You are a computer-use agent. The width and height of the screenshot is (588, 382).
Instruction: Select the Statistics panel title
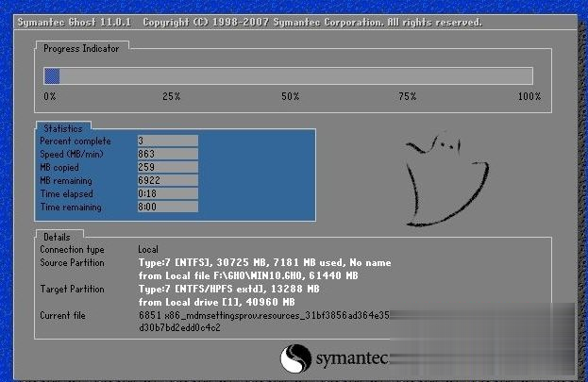click(62, 128)
